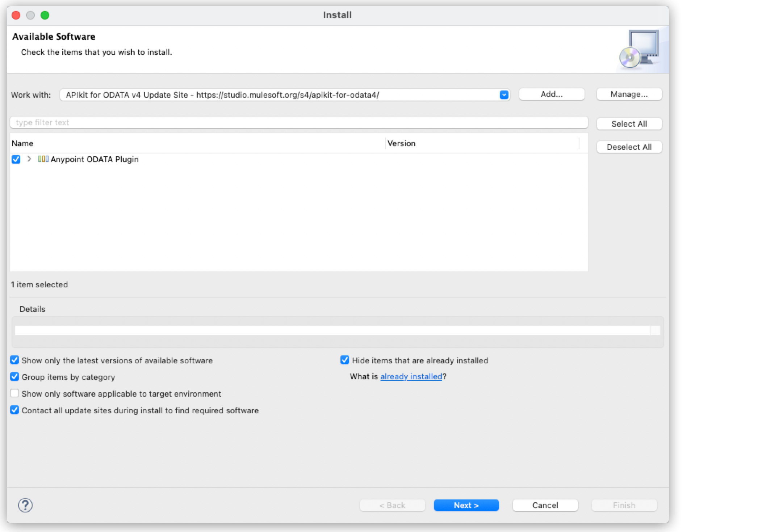Click the green zoom button in title bar
This screenshot has height=532, width=783.
tap(45, 15)
